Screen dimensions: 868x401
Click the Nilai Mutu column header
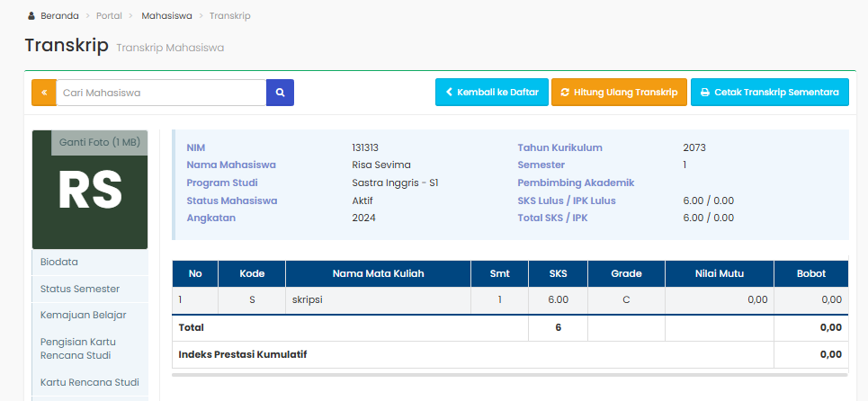[719, 274]
